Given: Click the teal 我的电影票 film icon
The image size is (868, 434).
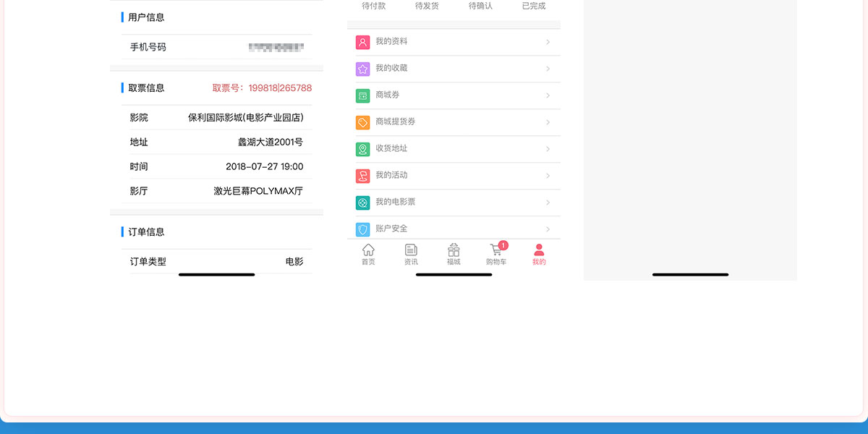Looking at the screenshot, I should pyautogui.click(x=362, y=203).
